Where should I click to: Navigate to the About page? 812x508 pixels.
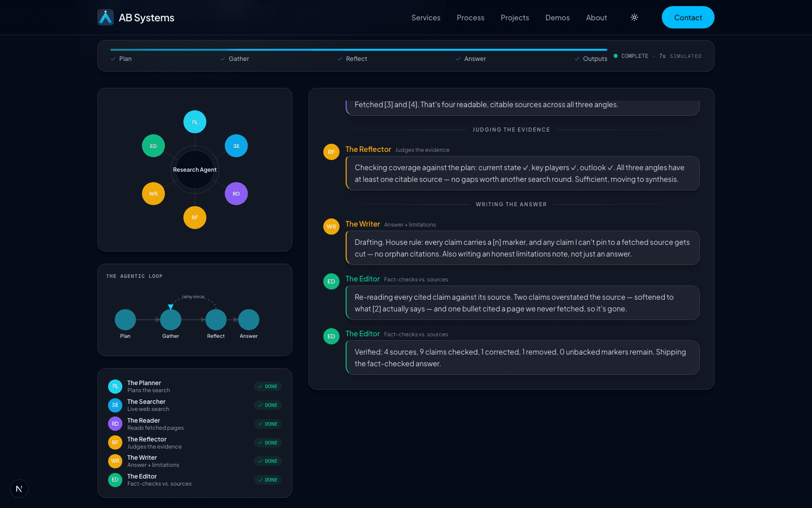pyautogui.click(x=596, y=17)
